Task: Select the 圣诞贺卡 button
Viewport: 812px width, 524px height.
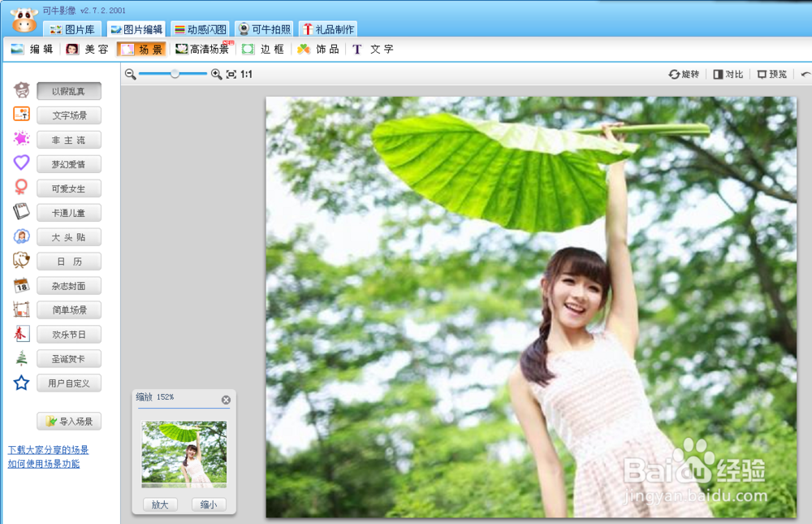Action: click(69, 359)
